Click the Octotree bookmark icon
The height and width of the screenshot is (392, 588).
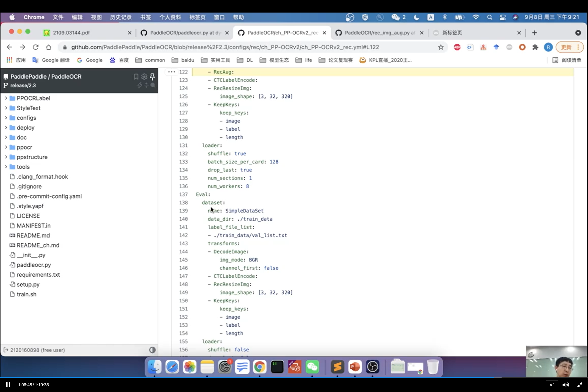[136, 76]
